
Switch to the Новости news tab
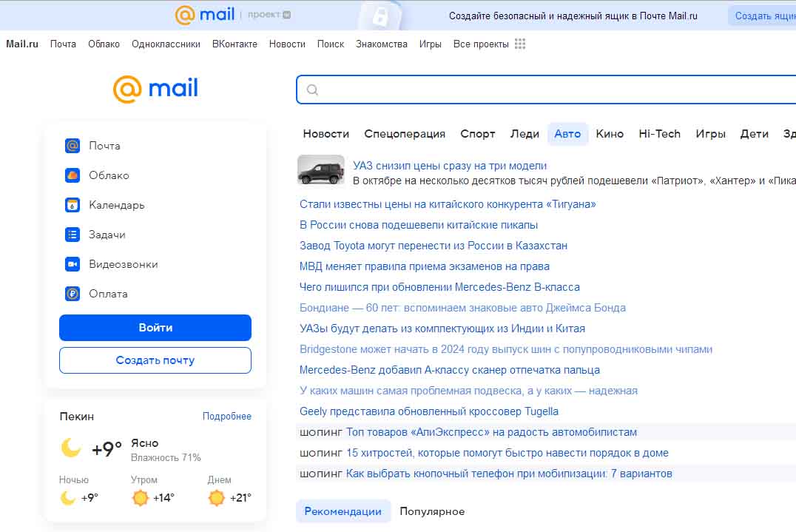(326, 134)
